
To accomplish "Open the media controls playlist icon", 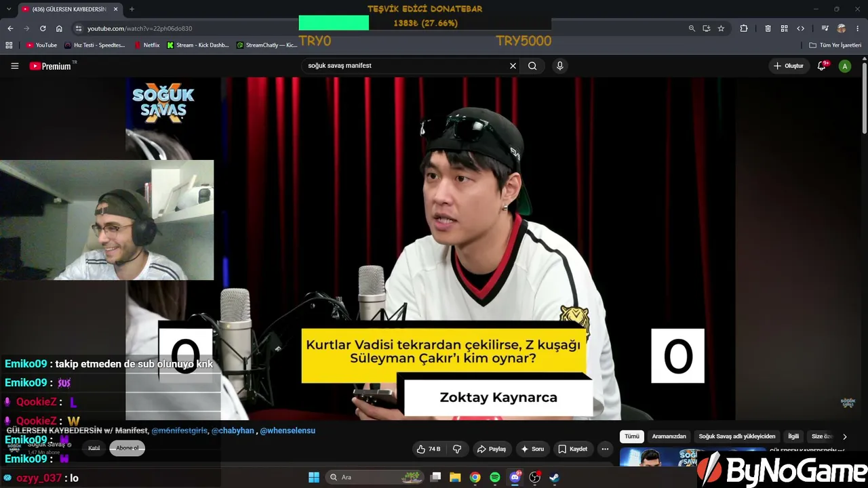I will point(825,28).
